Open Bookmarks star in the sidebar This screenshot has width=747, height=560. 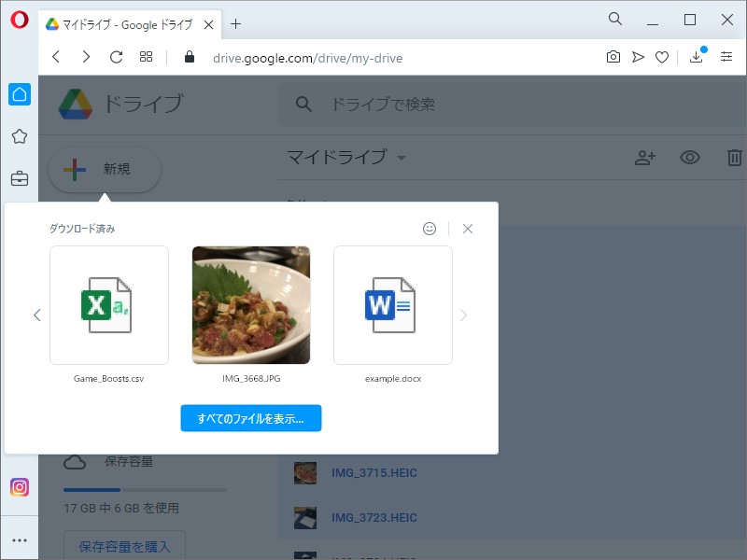pos(20,136)
